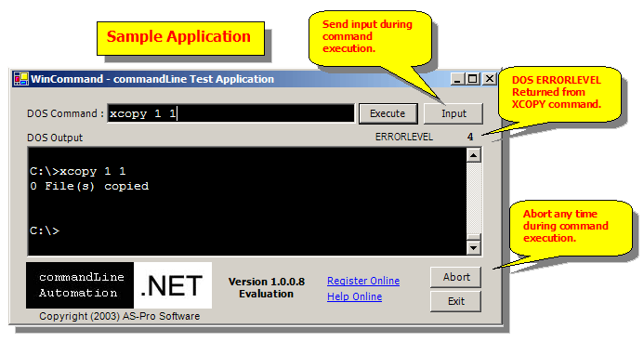Click the DOS output scrollbar down arrow
The width and height of the screenshot is (644, 342).
[x=474, y=247]
